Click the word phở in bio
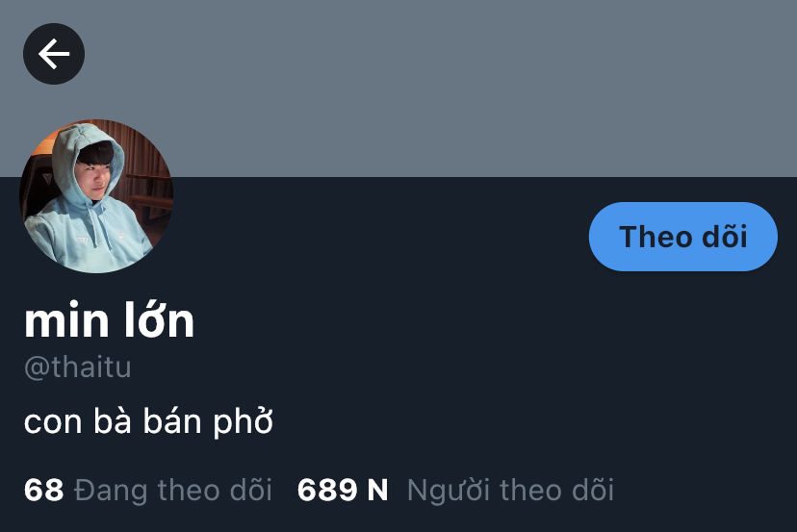797x532 pixels. [243, 421]
